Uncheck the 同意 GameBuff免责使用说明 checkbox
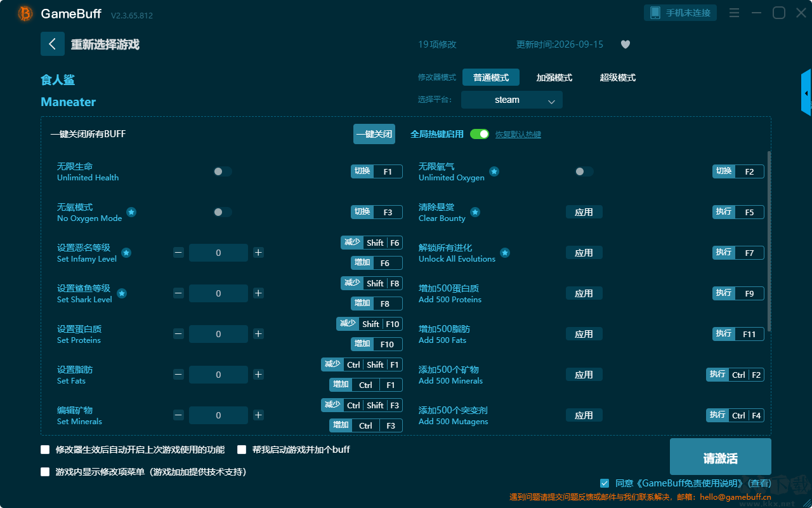The image size is (812, 508). click(605, 483)
